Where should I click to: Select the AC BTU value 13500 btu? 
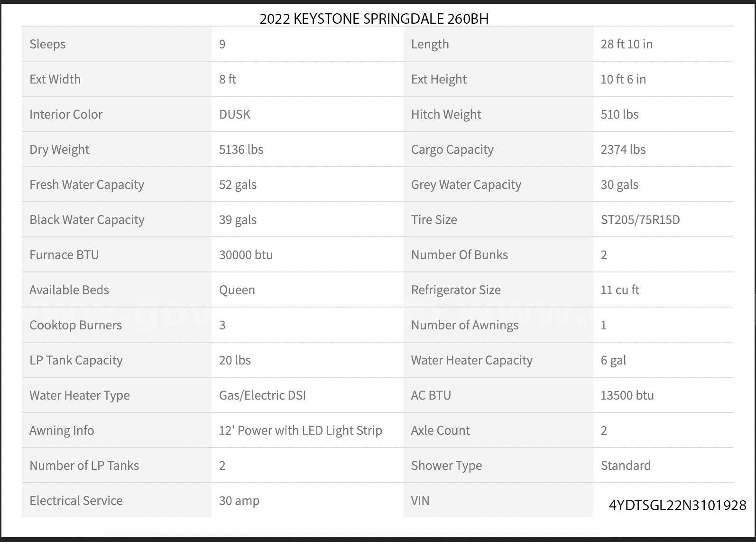627,395
